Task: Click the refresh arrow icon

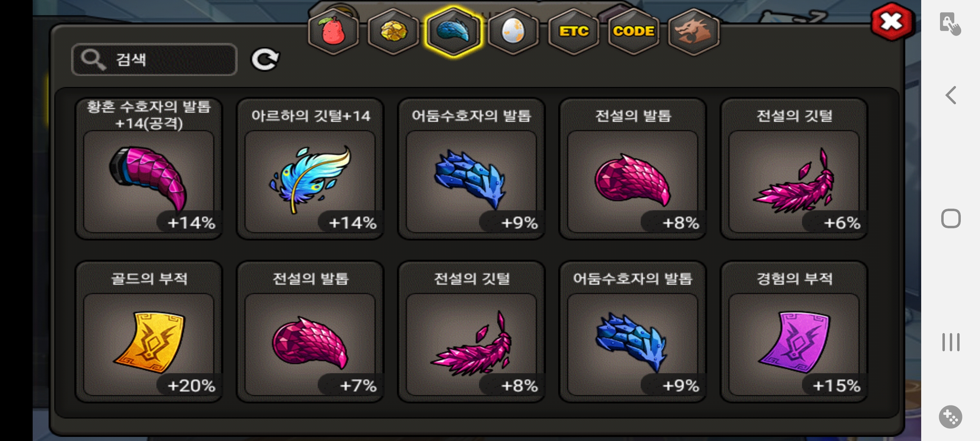Action: tap(265, 60)
